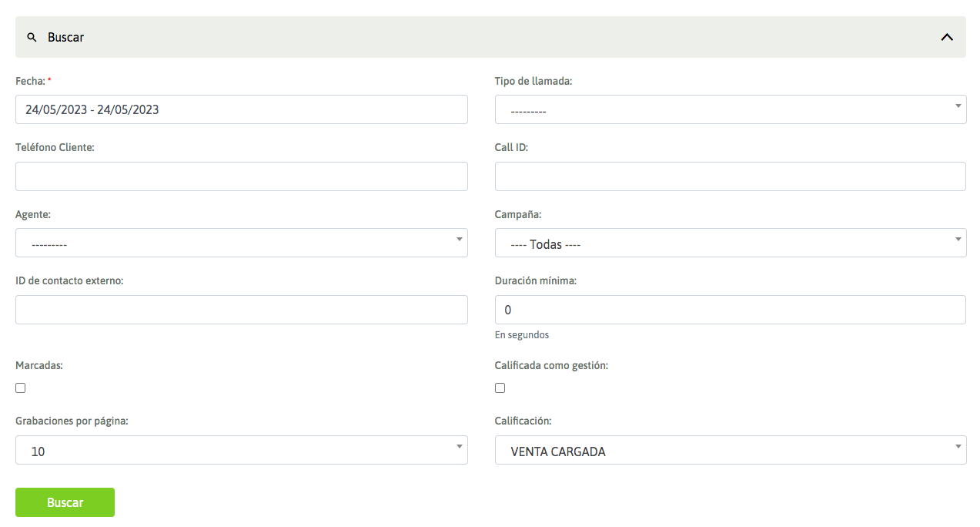Enable the Marcadas checkbox
The image size is (980, 527).
(21, 388)
